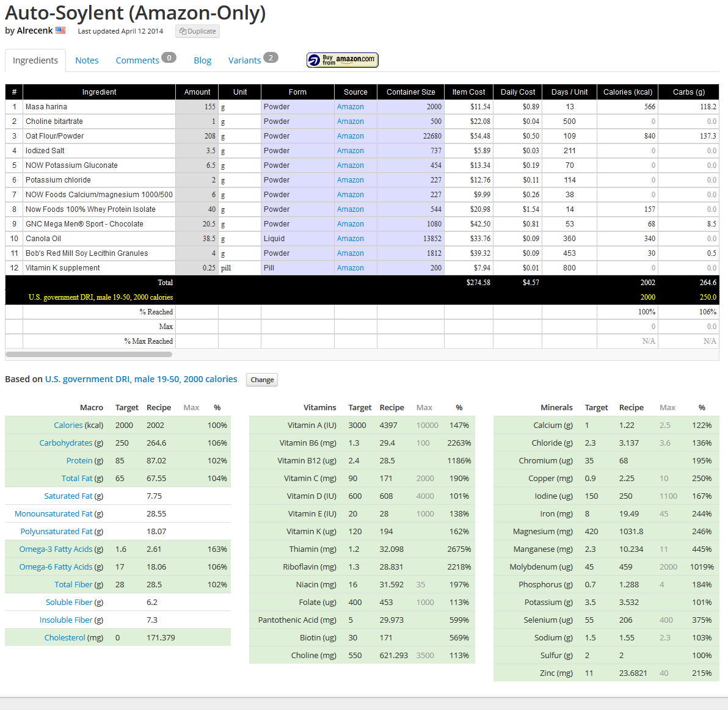Click the Canola Oil amount field
This screenshot has height=710, width=728.
197,239
